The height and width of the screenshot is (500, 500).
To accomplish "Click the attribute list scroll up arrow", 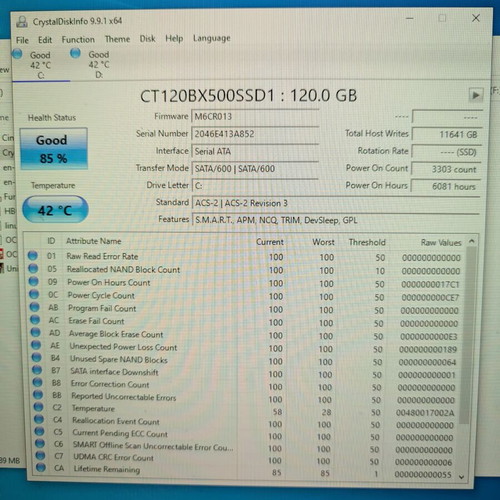I will [x=472, y=241].
